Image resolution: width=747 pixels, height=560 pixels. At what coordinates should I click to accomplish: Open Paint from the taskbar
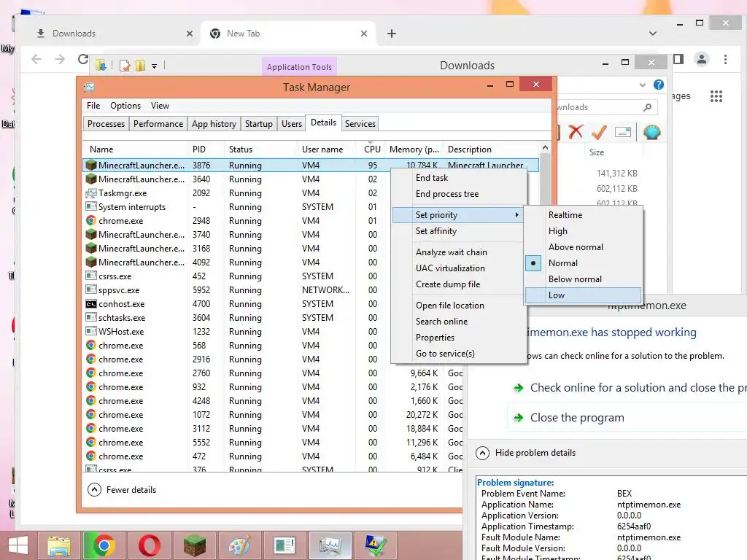point(239,545)
